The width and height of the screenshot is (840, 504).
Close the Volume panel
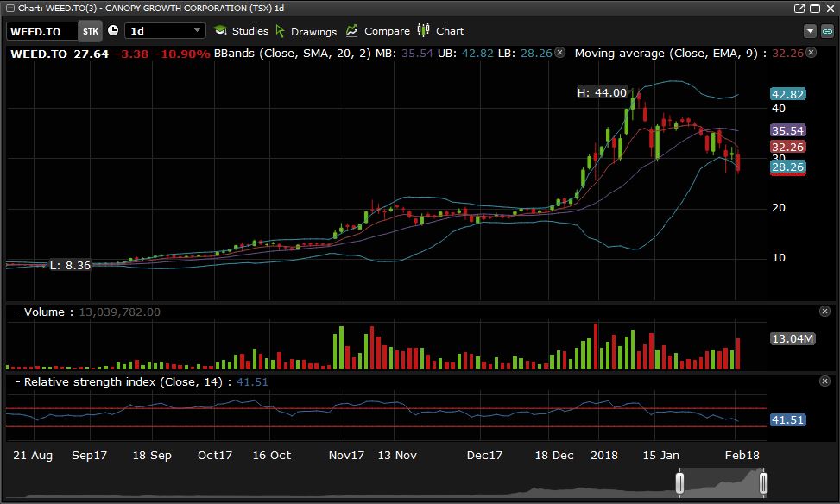(825, 312)
